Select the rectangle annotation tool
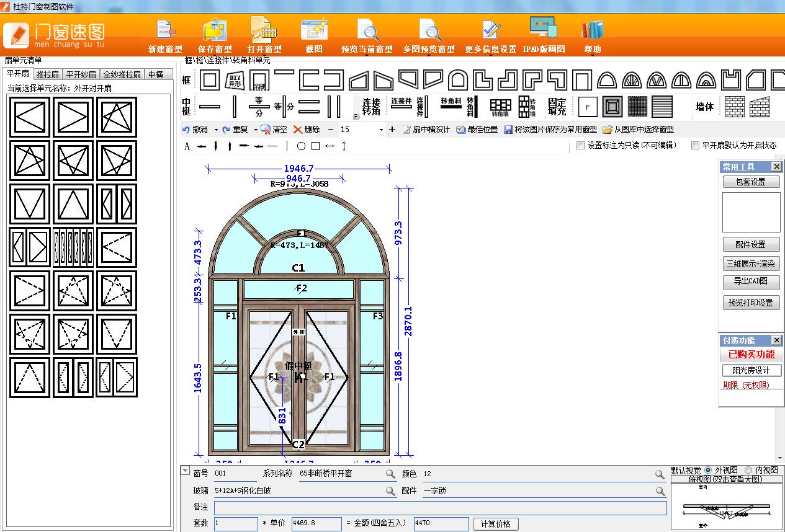The height and width of the screenshot is (532, 785). pyautogui.click(x=315, y=146)
